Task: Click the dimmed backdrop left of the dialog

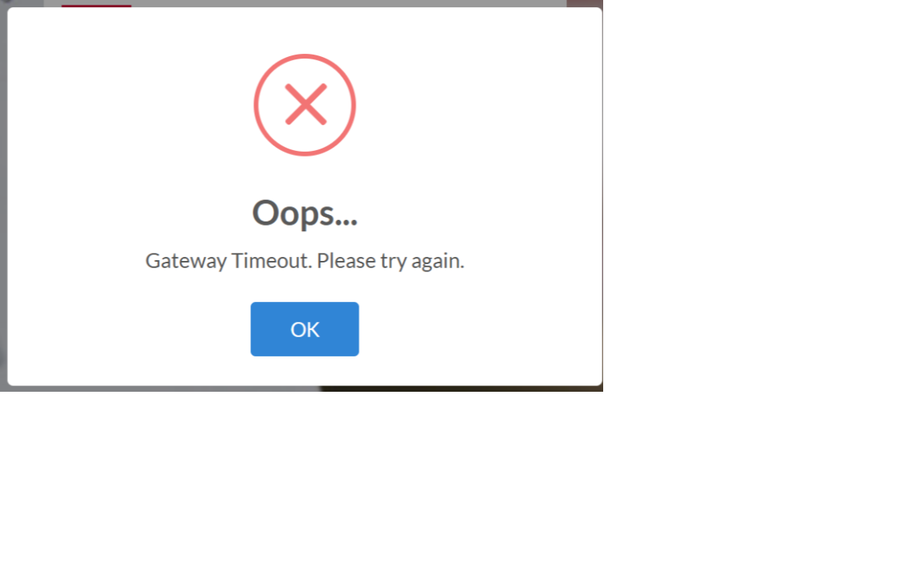Action: tap(3, 194)
